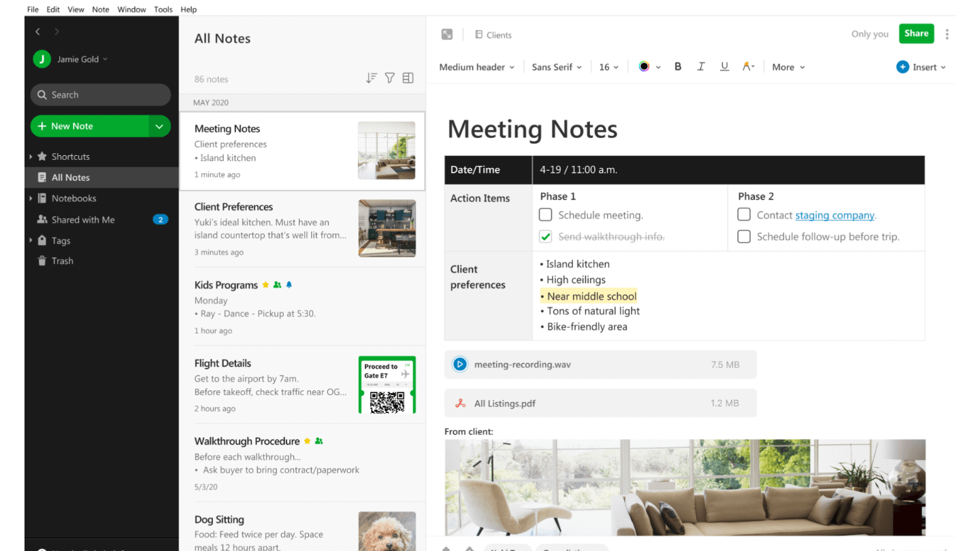Expand the Tags tree arrow
The height and width of the screenshot is (551, 980).
[31, 241]
